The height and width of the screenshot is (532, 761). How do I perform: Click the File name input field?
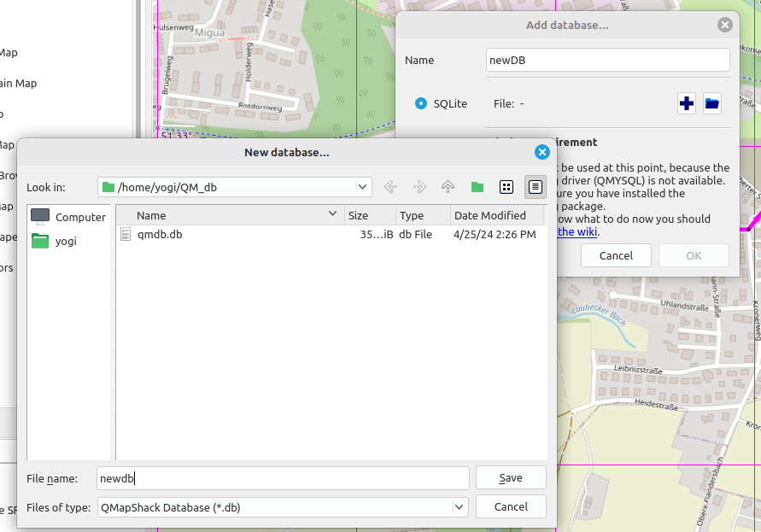point(282,478)
